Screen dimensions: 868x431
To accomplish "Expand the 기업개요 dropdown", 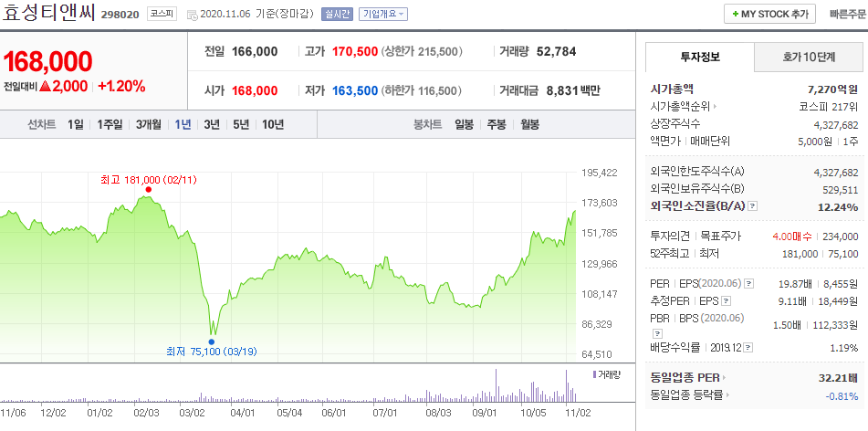I will click(x=383, y=15).
